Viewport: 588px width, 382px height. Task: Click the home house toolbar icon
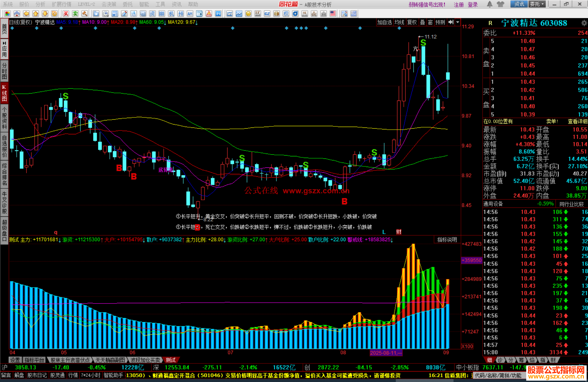click(x=17, y=14)
